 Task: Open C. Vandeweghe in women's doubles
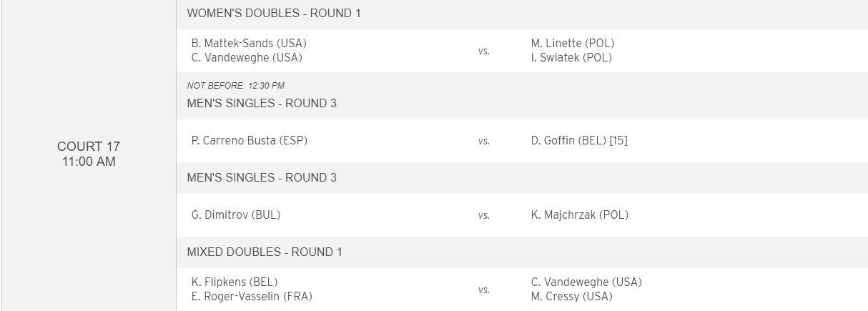point(247,58)
